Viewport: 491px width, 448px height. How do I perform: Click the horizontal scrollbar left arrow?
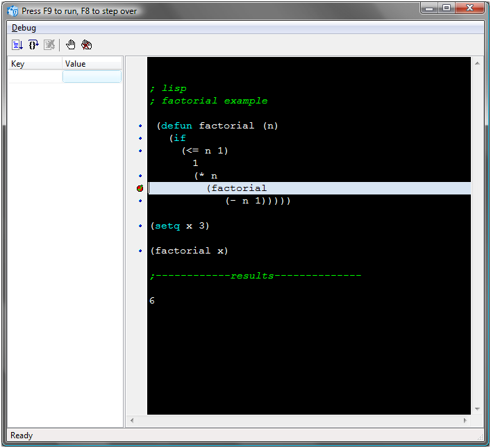(132, 420)
